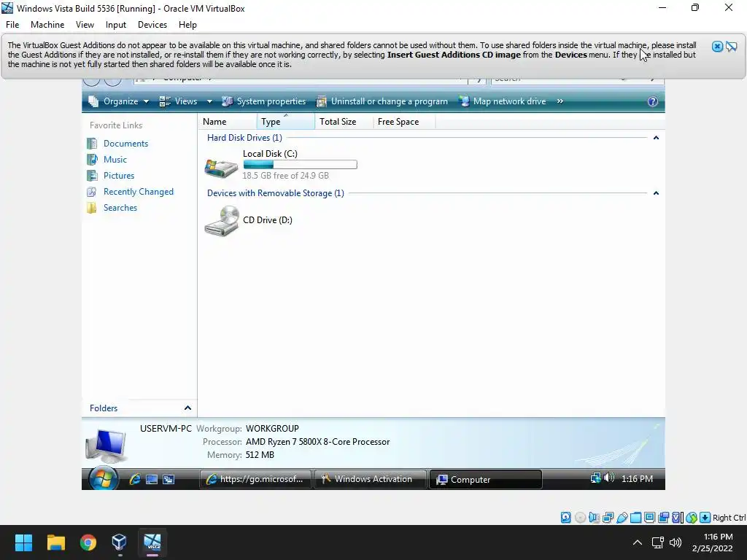747x560 pixels.
Task: Open Windows 11 Start menu
Action: pyautogui.click(x=23, y=542)
